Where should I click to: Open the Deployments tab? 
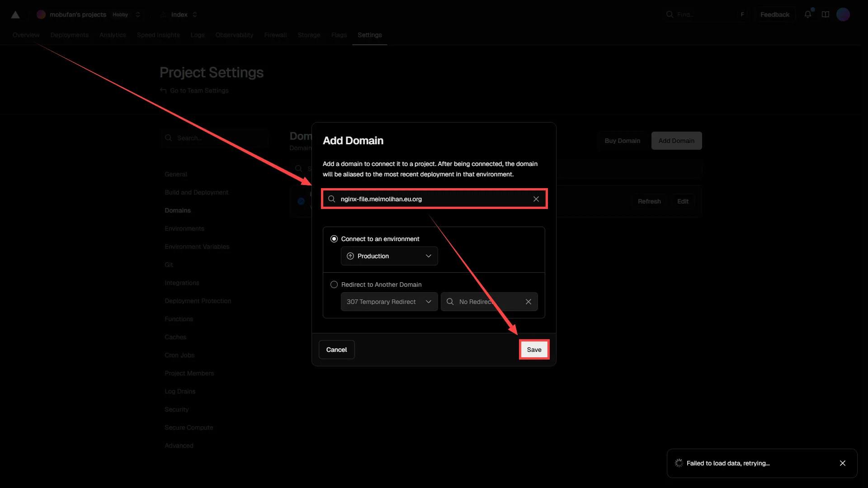pyautogui.click(x=69, y=35)
